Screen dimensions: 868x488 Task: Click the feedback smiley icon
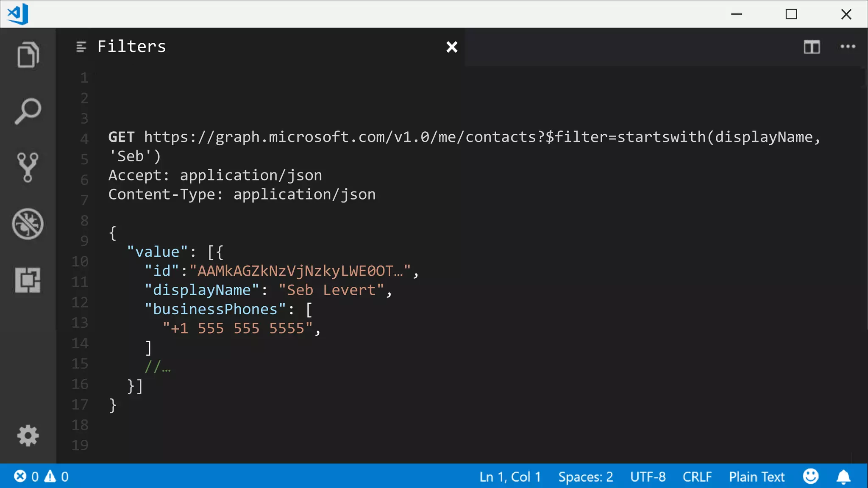[810, 477]
